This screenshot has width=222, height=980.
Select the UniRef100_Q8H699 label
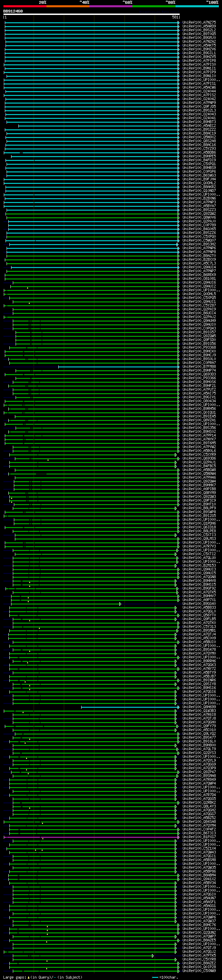[x=199, y=707]
